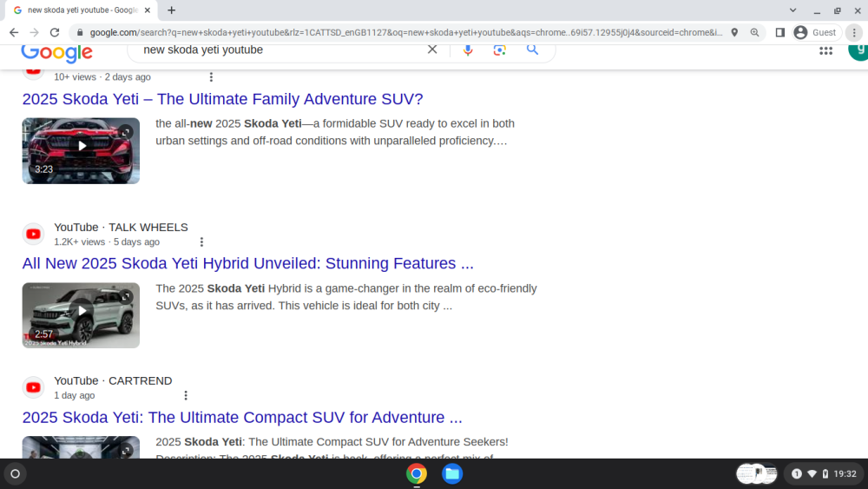Play the 3:23 red Skoda video thumbnail
The image size is (868, 489).
click(x=81, y=150)
